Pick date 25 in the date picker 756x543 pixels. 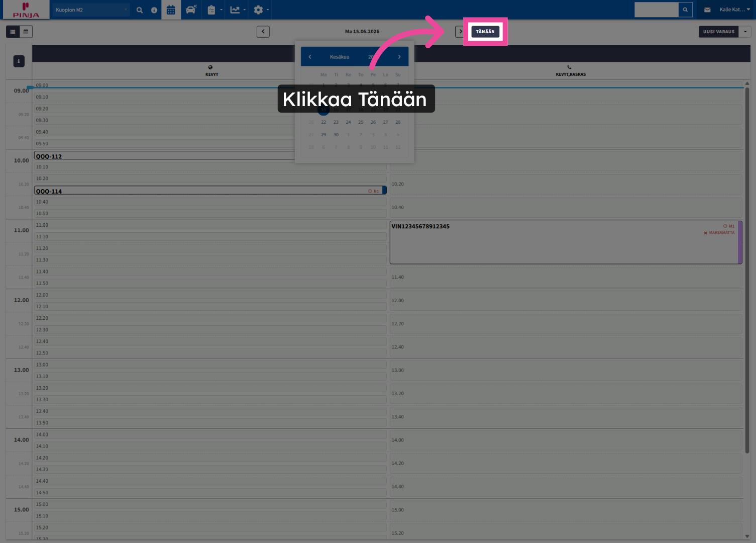pyautogui.click(x=361, y=122)
